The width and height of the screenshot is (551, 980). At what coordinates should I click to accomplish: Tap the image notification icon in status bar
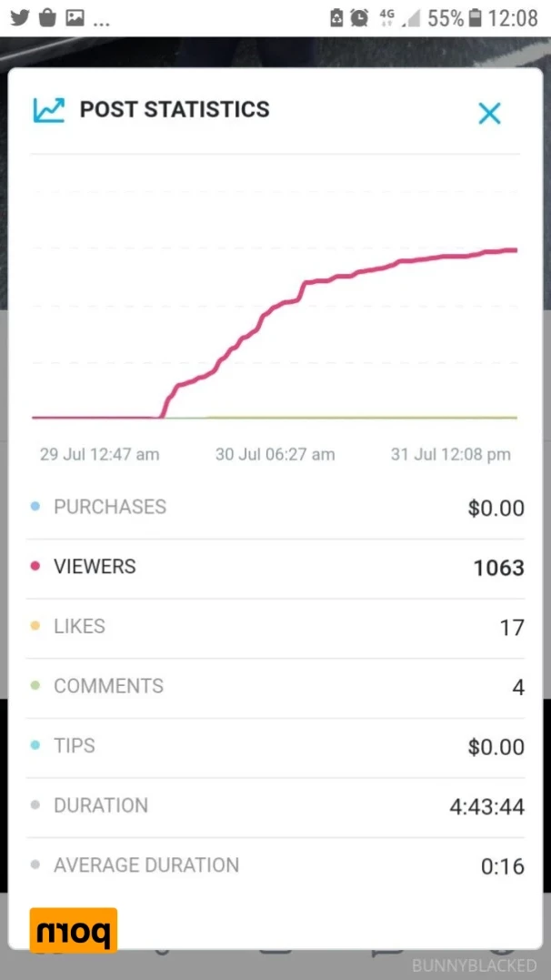coord(75,18)
